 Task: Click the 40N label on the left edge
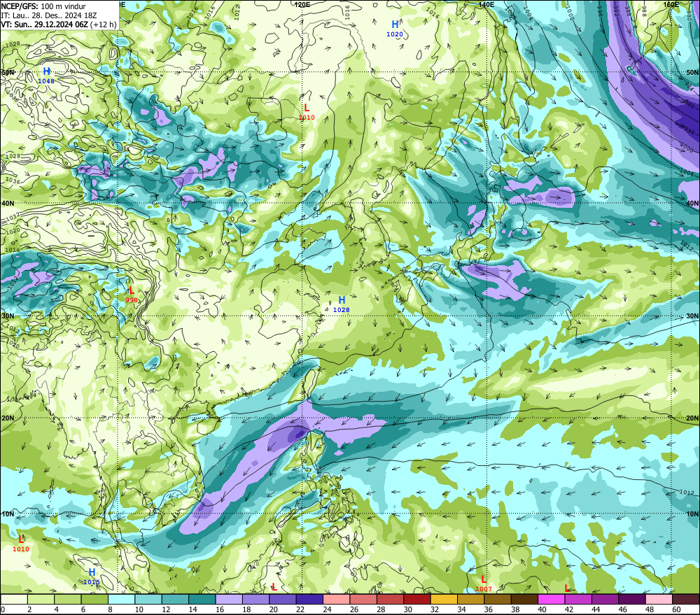pos(8,203)
